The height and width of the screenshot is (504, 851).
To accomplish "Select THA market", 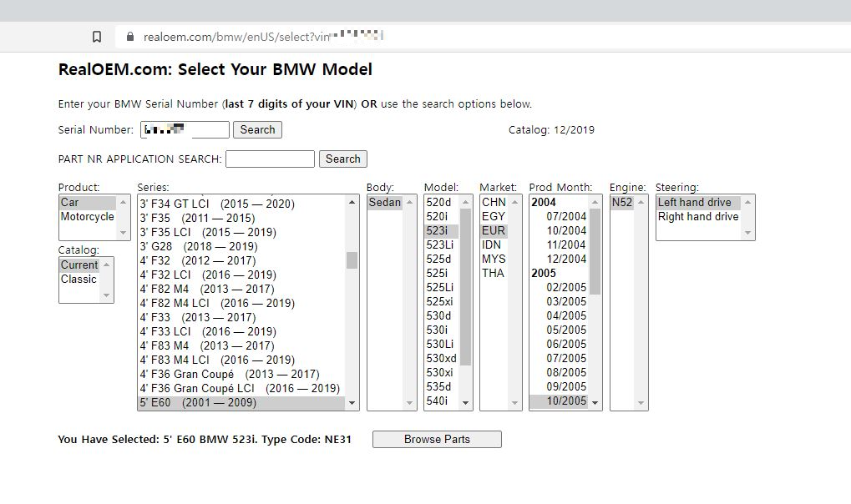I will click(x=494, y=273).
